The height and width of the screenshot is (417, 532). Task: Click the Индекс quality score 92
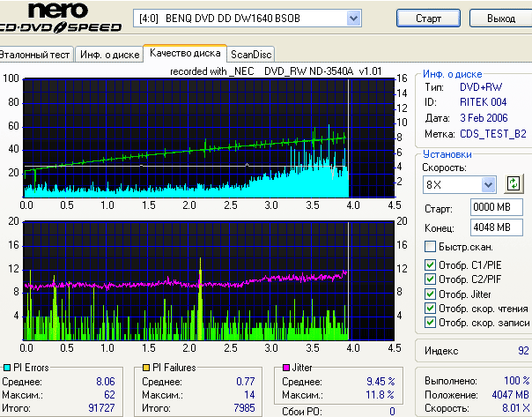523,351
